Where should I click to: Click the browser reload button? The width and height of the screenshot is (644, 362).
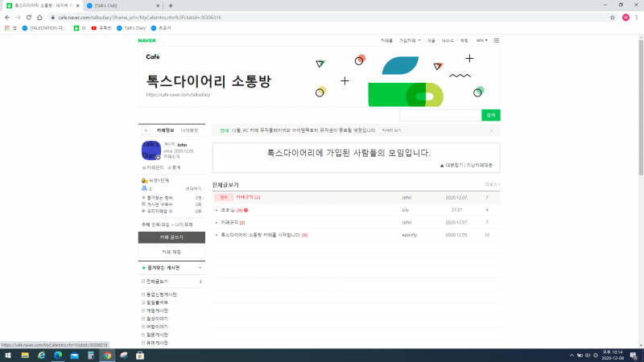(x=30, y=16)
